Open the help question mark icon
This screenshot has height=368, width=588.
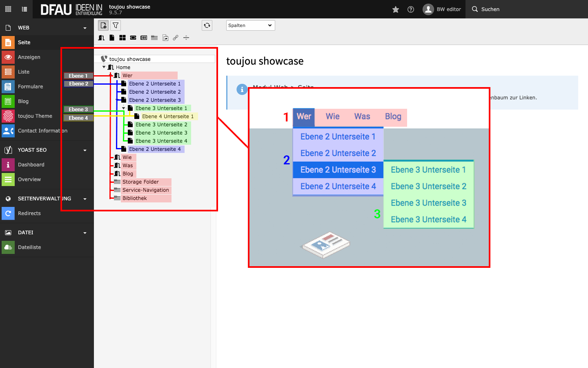pyautogui.click(x=411, y=9)
